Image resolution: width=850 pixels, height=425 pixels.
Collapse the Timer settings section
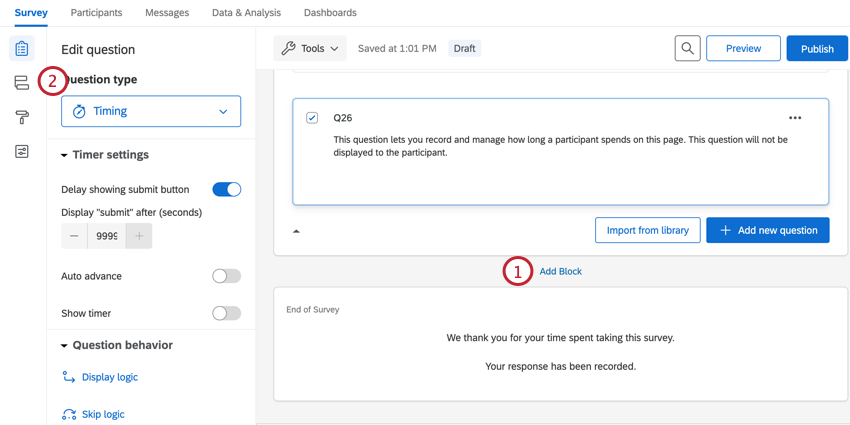[x=65, y=155]
